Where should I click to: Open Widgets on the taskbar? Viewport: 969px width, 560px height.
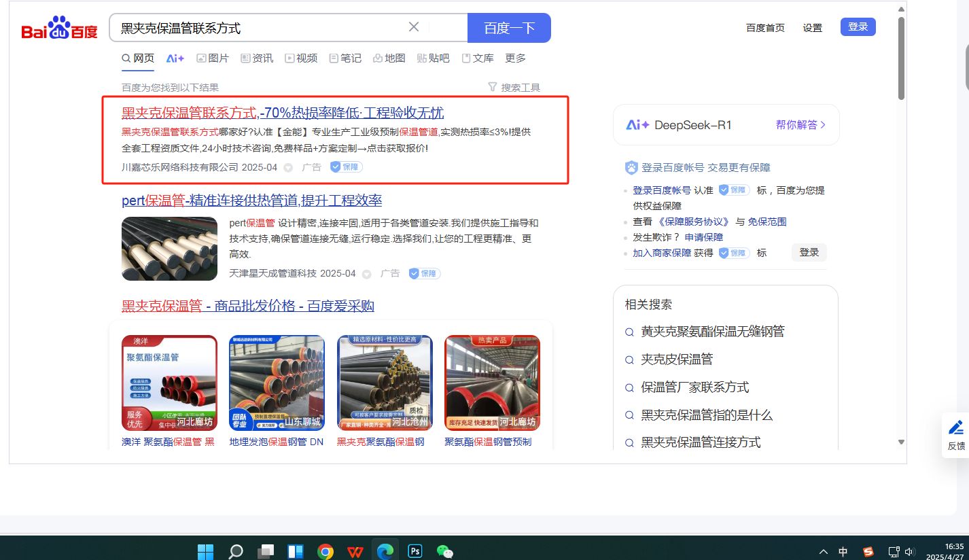[x=296, y=550]
